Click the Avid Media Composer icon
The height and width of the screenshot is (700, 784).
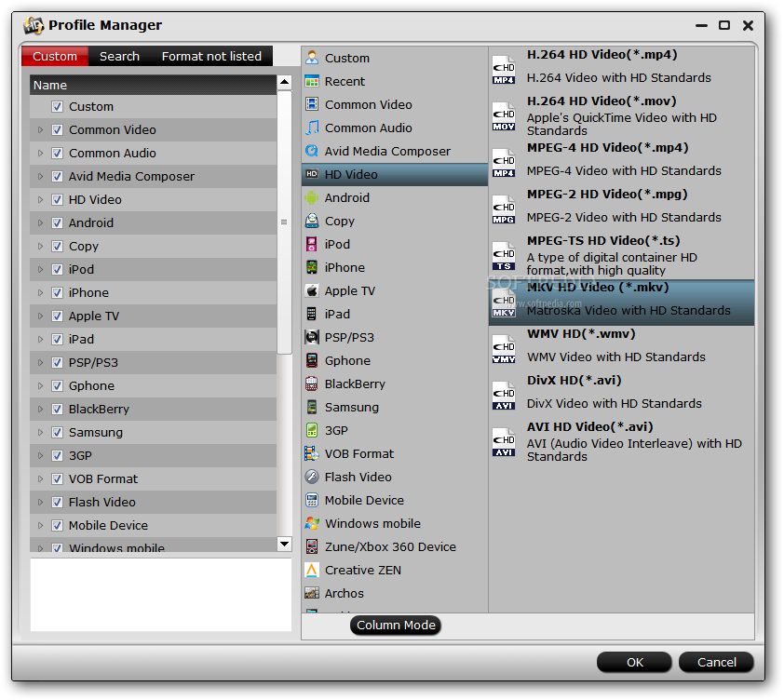point(312,151)
